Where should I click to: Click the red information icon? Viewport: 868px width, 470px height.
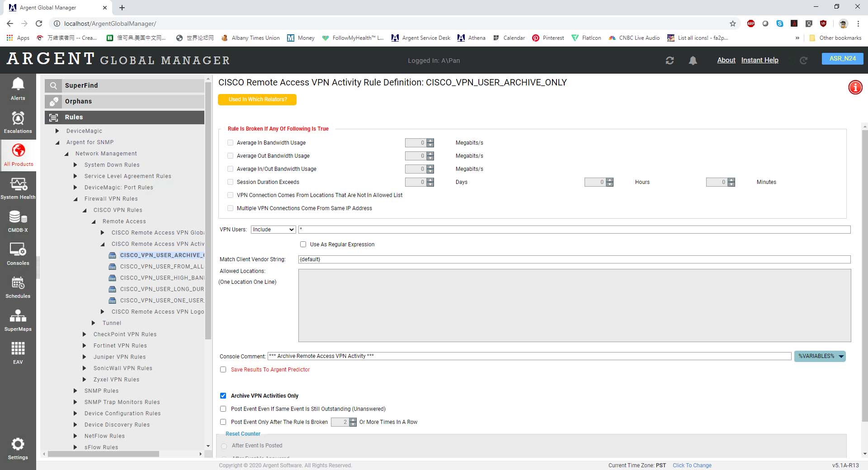(x=855, y=87)
